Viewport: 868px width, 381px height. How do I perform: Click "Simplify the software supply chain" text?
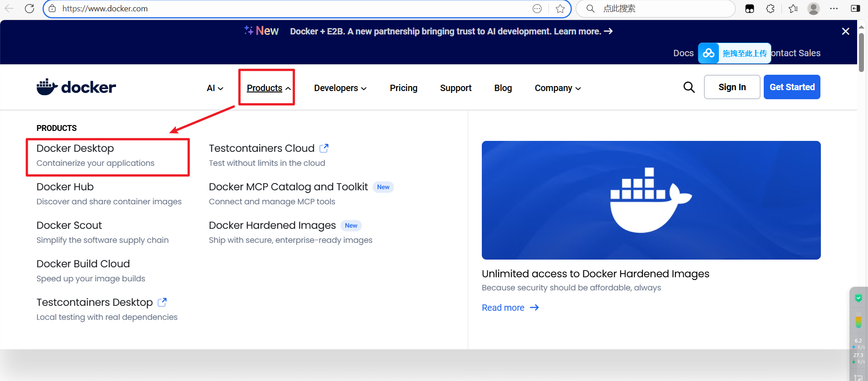click(102, 240)
